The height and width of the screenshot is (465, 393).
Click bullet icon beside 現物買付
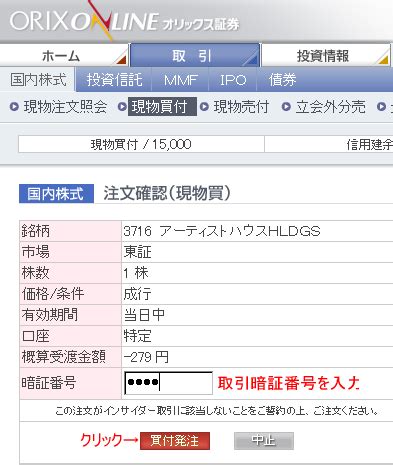click(122, 107)
